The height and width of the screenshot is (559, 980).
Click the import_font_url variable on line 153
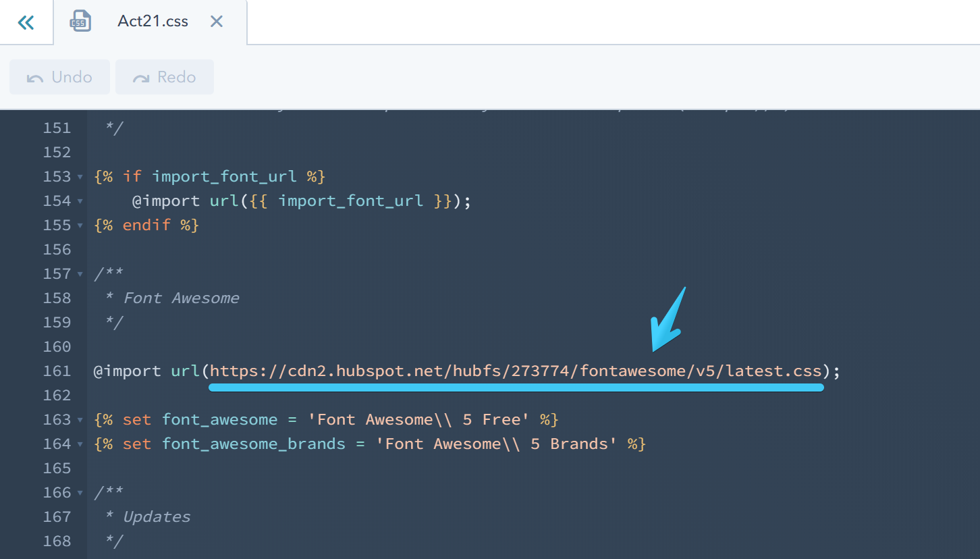point(223,176)
